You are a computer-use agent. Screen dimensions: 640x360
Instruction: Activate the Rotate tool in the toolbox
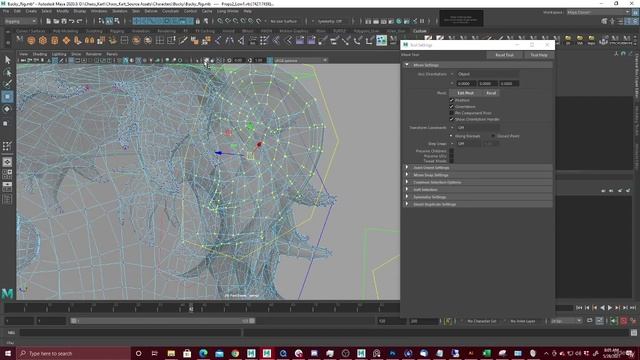(x=7, y=109)
